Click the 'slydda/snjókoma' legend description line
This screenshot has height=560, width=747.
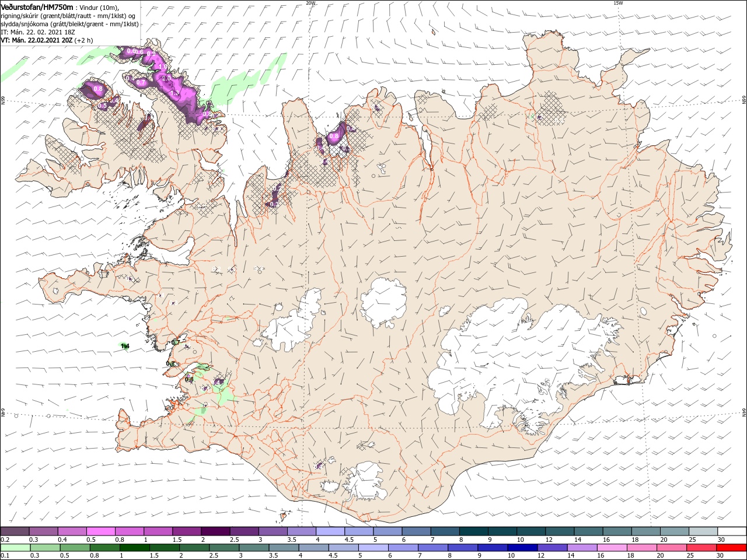(69, 24)
